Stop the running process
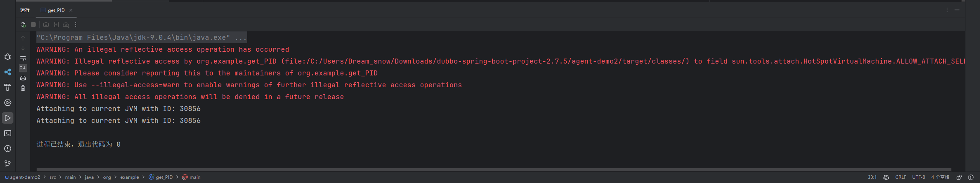 coord(33,25)
